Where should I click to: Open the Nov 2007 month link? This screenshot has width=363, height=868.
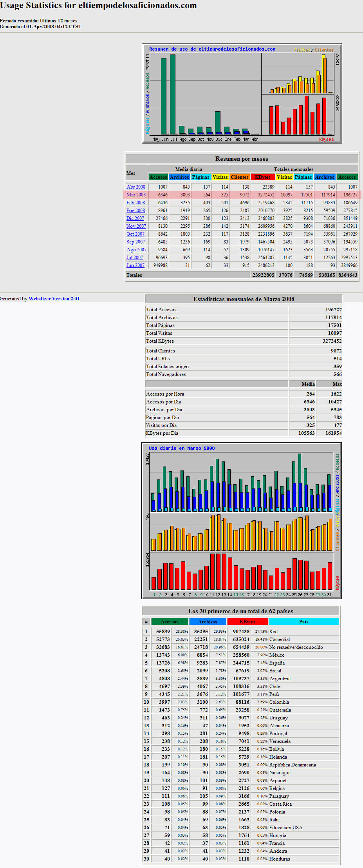(x=136, y=226)
